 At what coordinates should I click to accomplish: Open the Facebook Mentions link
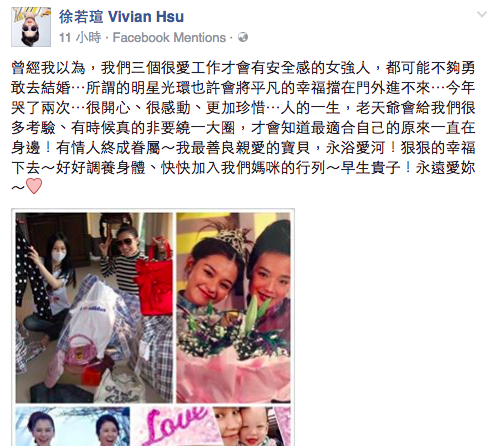point(169,37)
